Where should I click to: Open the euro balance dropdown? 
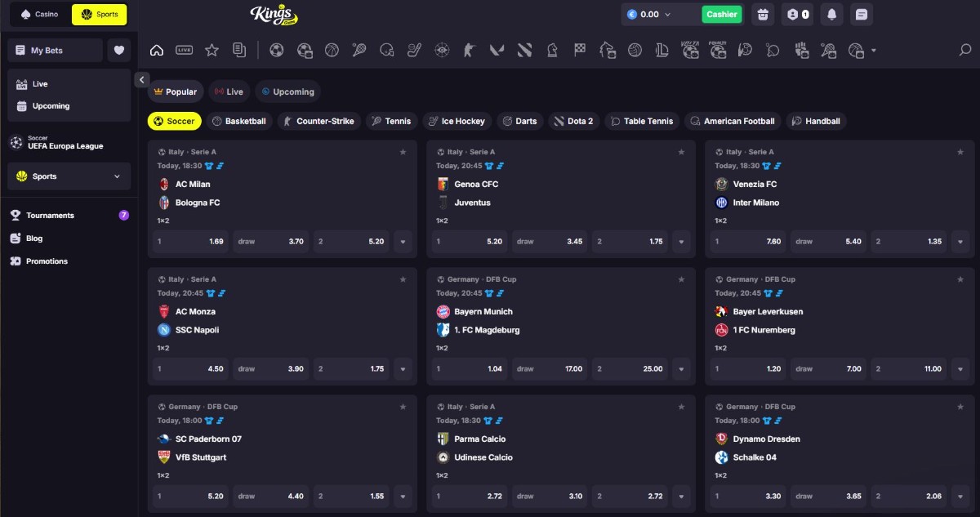[648, 14]
